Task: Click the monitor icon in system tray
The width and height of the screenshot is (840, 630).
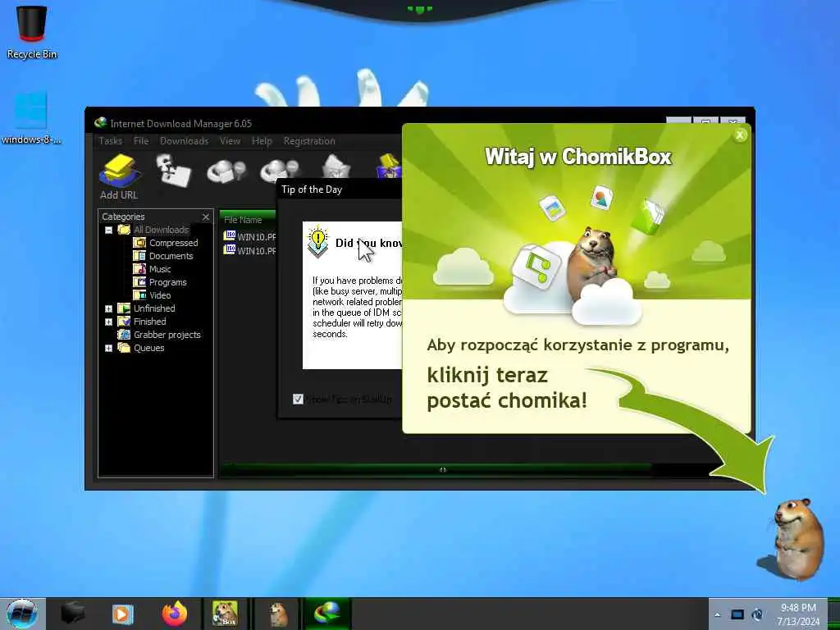Action: pos(737,614)
